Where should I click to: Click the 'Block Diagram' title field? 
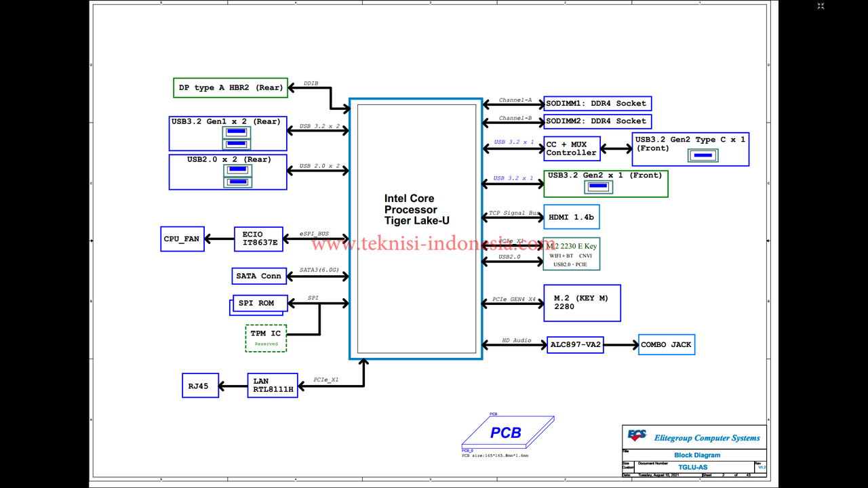coord(697,455)
